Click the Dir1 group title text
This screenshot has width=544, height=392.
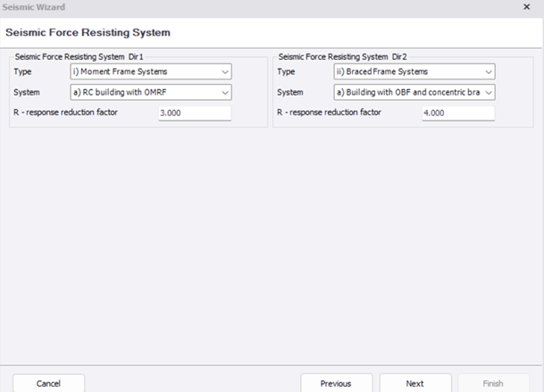click(80, 56)
